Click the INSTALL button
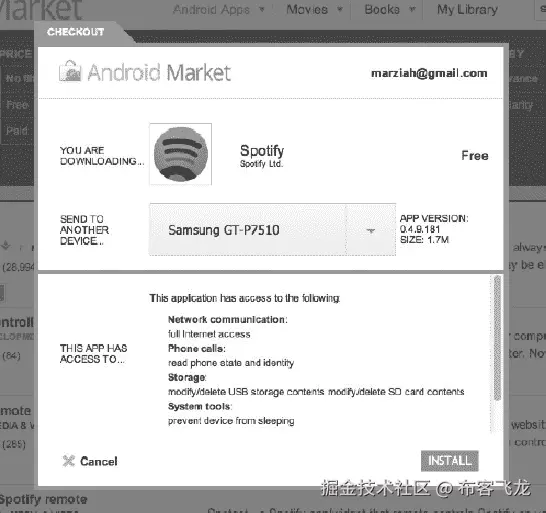Image resolution: width=546 pixels, height=513 pixels. coord(450,461)
